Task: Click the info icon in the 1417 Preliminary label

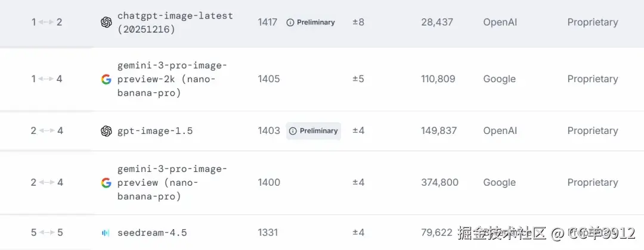Action: point(290,23)
